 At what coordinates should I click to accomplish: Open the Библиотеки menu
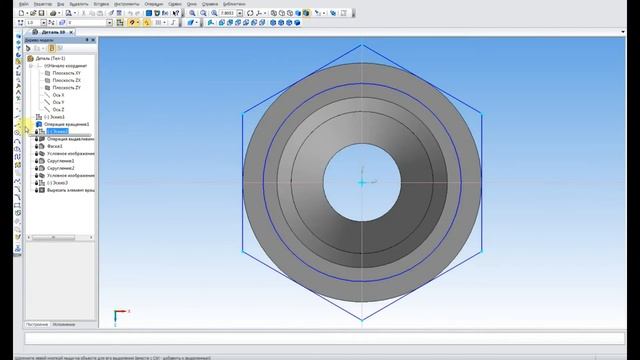tap(234, 4)
